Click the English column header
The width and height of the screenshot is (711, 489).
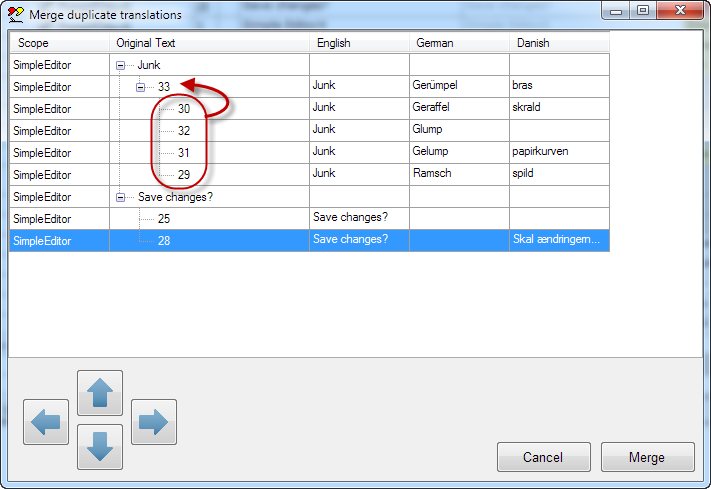click(x=359, y=43)
